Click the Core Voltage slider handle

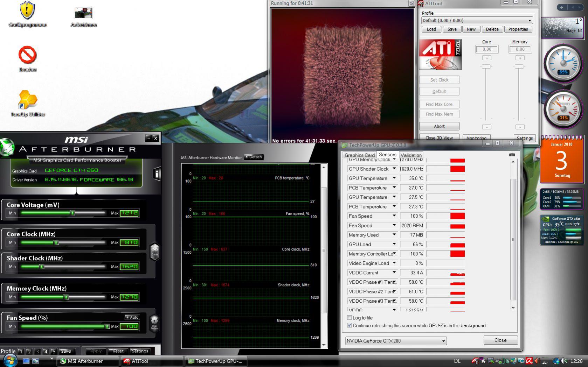pos(73,213)
